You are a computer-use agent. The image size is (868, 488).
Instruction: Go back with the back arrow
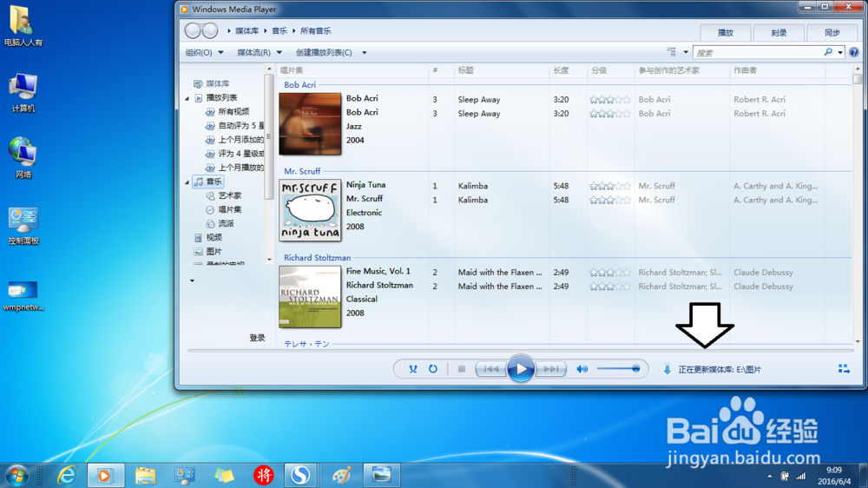pyautogui.click(x=193, y=31)
